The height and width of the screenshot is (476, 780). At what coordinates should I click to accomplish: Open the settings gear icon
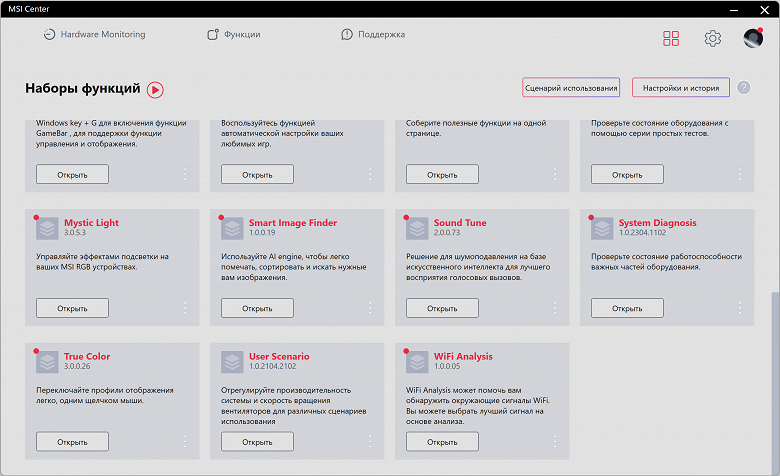click(712, 38)
